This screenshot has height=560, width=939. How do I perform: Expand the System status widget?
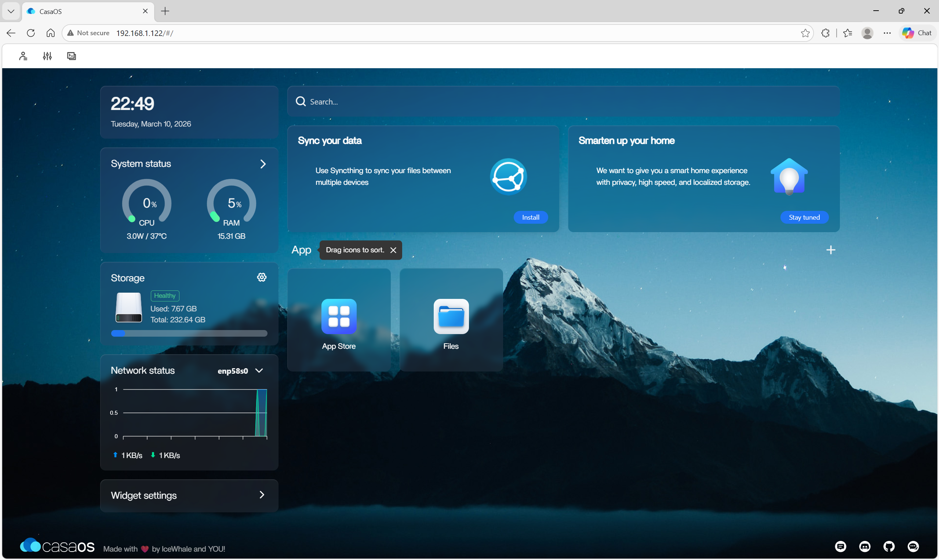[263, 164]
